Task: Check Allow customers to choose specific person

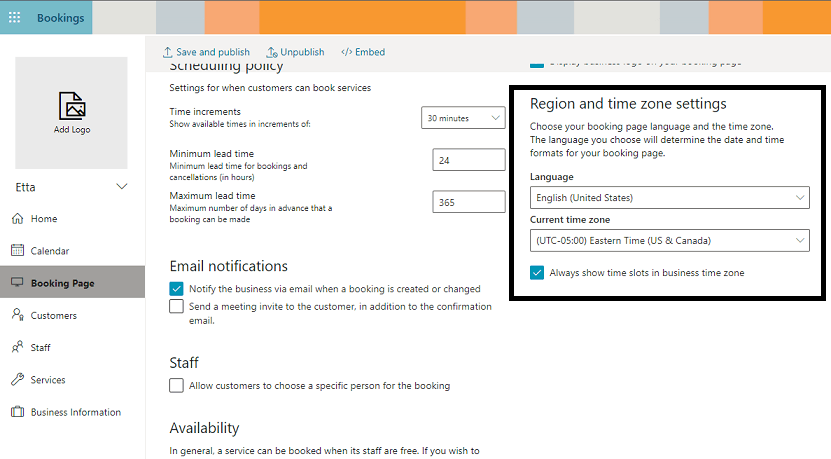Action: pyautogui.click(x=176, y=385)
